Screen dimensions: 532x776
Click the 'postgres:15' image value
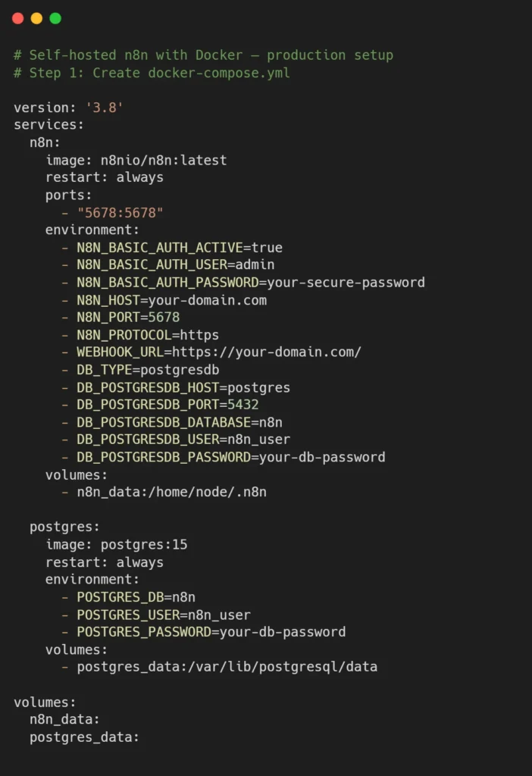tap(144, 545)
